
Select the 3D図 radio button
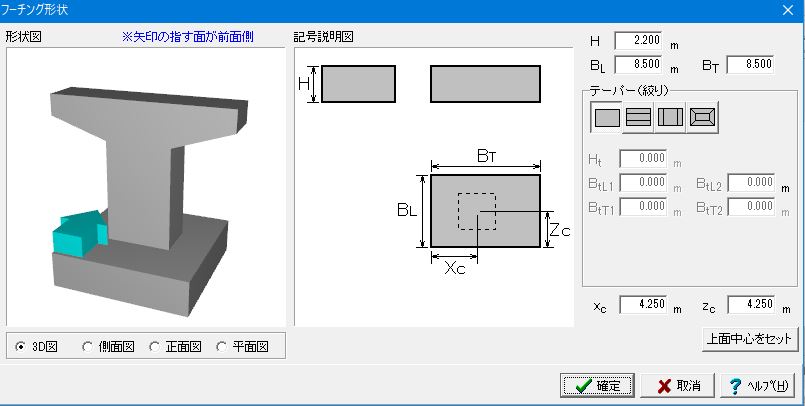pyautogui.click(x=21, y=347)
